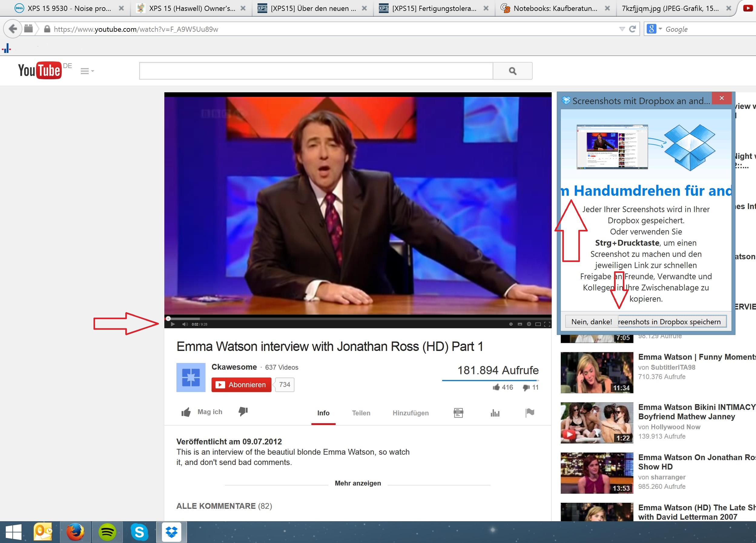Open Outlook from the taskbar
Viewport: 756px width, 543px height.
[x=43, y=532]
